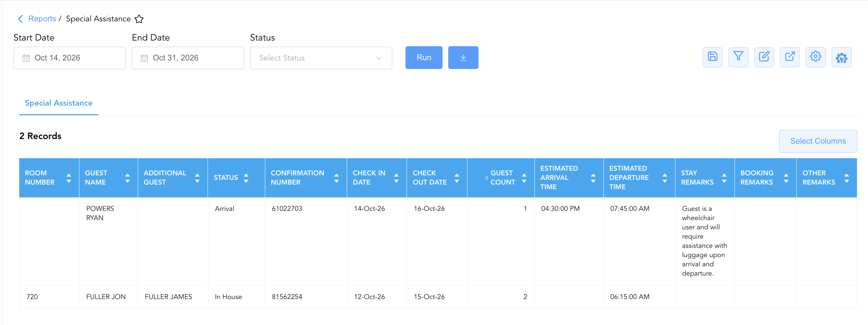Open the End Date picker field
Screen dimensions: 868x325
tap(188, 58)
